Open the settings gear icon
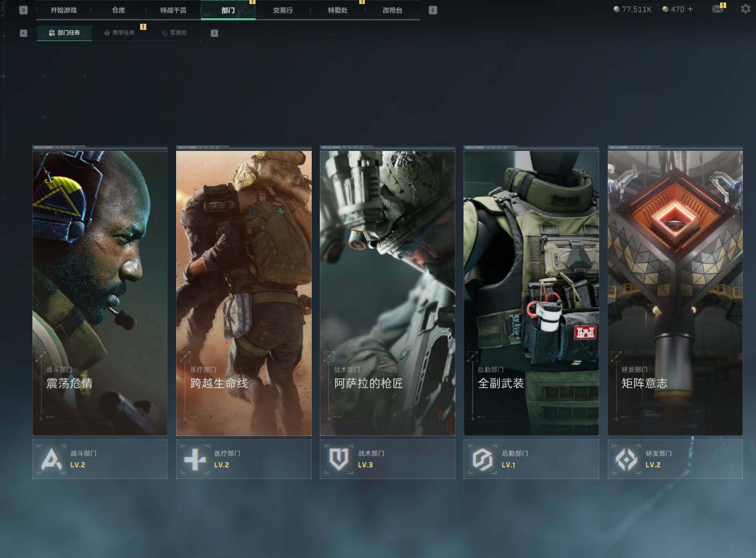756x558 pixels. pos(745,9)
